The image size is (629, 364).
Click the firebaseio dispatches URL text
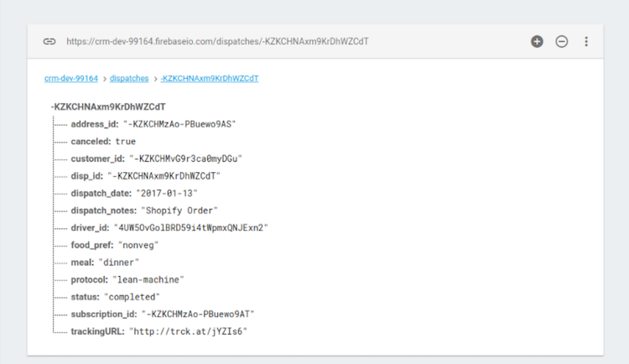pos(217,41)
